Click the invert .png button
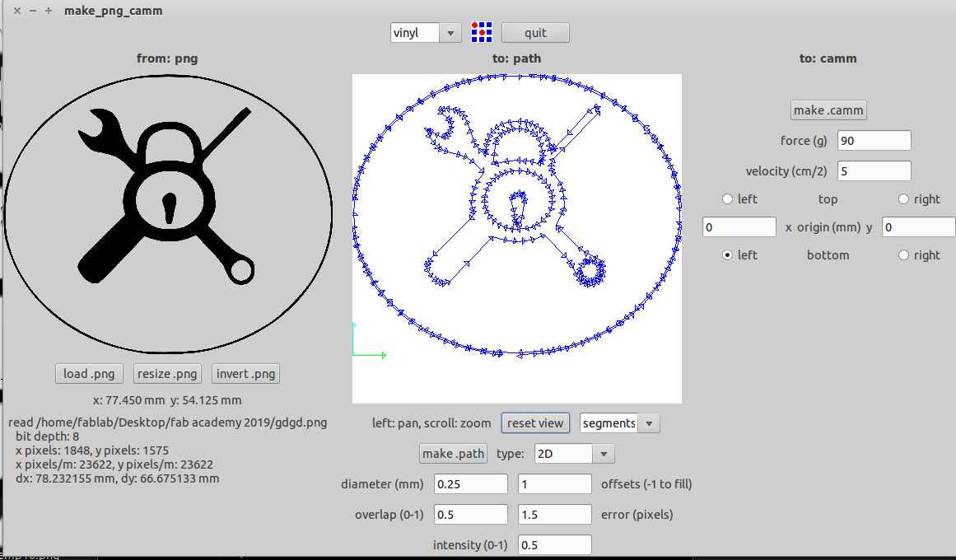This screenshot has height=560, width=956. click(245, 373)
